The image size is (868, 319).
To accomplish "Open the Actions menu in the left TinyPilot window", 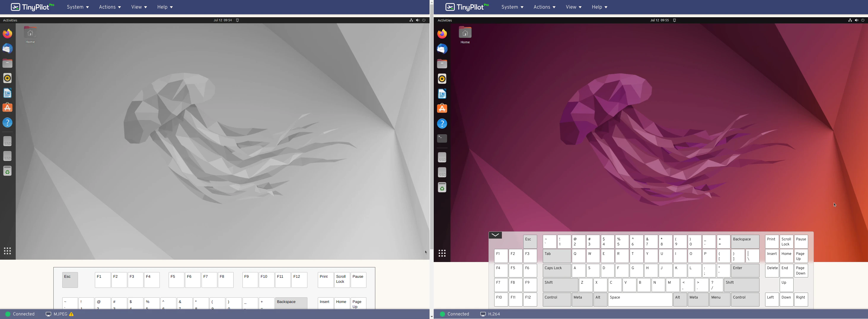I will pyautogui.click(x=110, y=7).
